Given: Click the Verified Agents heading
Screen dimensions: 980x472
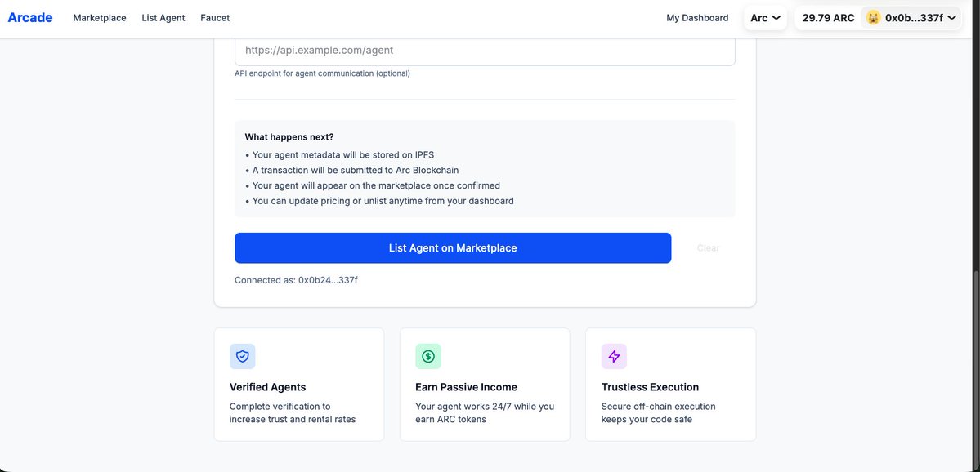Looking at the screenshot, I should click(x=267, y=387).
